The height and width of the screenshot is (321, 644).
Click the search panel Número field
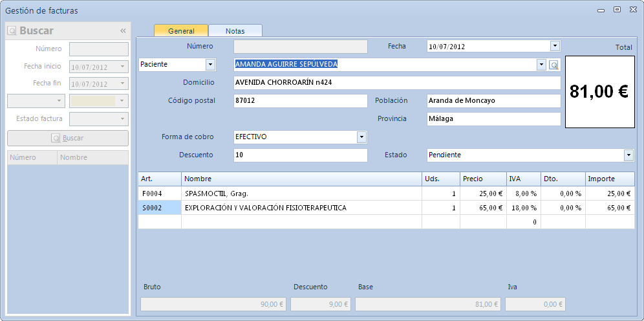coord(99,49)
